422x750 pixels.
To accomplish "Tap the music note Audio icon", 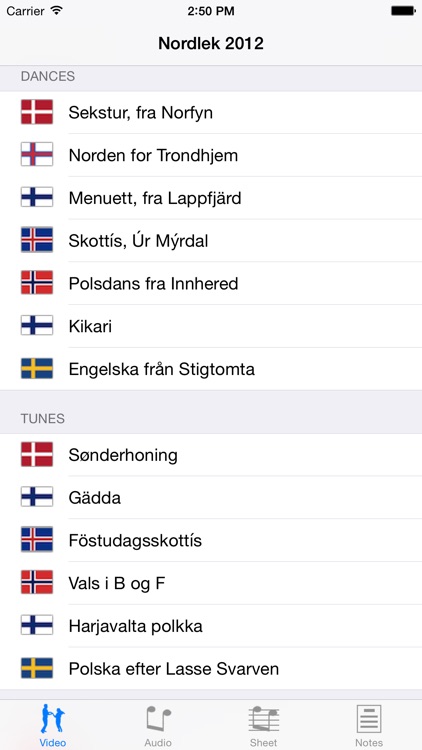I will [158, 718].
